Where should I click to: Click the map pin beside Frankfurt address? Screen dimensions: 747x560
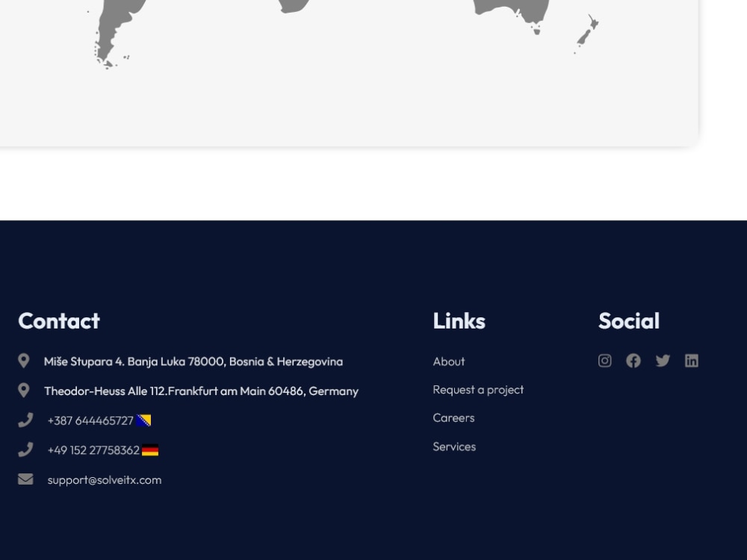pos(23,391)
